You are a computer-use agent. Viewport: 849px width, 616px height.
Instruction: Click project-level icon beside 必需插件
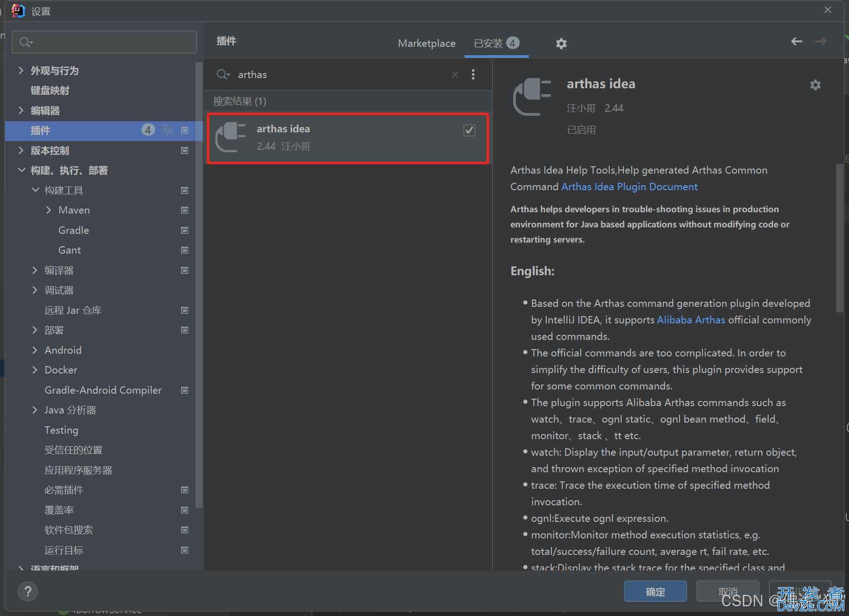pos(185,490)
